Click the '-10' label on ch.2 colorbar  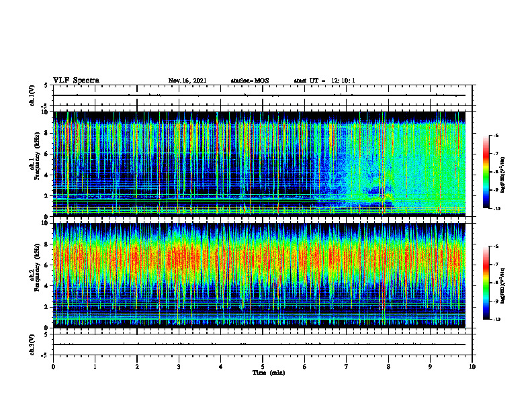click(x=496, y=320)
